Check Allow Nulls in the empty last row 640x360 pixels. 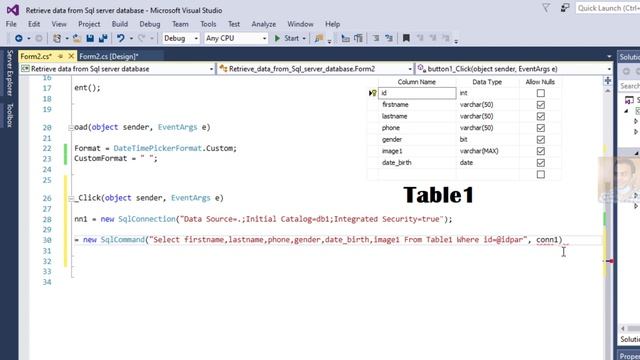point(541,174)
